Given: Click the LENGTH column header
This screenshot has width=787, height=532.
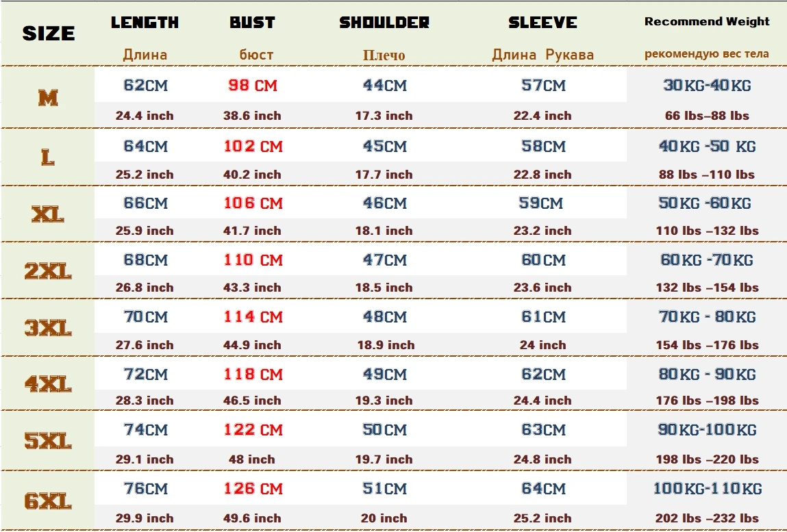Looking at the screenshot, I should click(145, 23).
